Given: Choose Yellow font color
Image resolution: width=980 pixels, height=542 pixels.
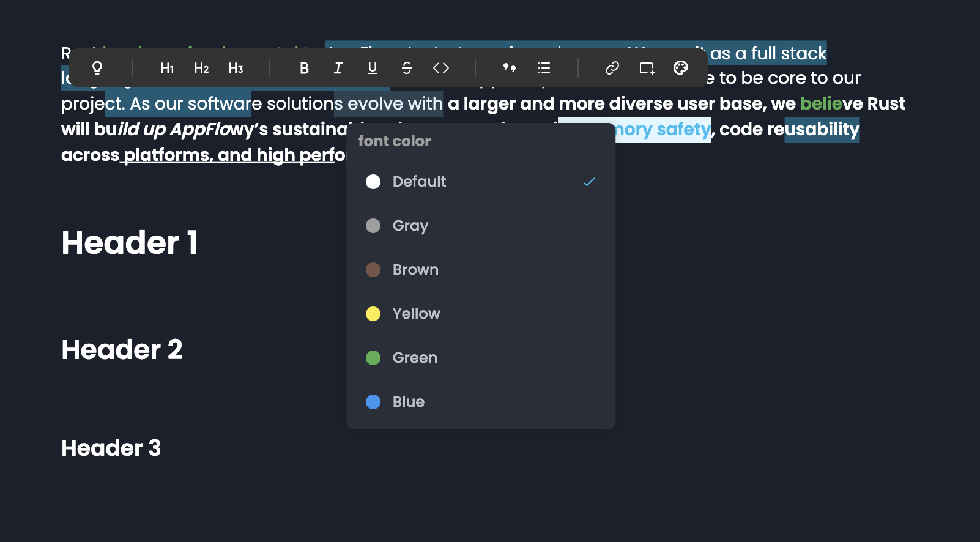Looking at the screenshot, I should (481, 314).
